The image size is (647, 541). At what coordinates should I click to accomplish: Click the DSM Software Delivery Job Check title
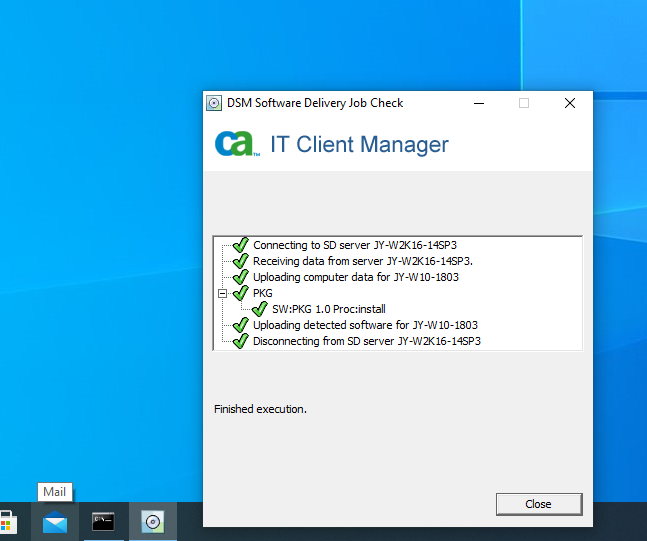coord(315,103)
